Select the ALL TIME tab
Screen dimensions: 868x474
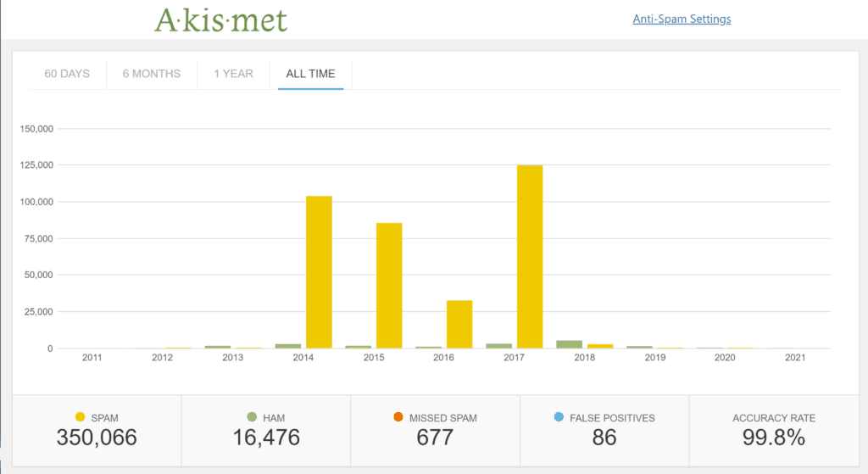point(310,74)
